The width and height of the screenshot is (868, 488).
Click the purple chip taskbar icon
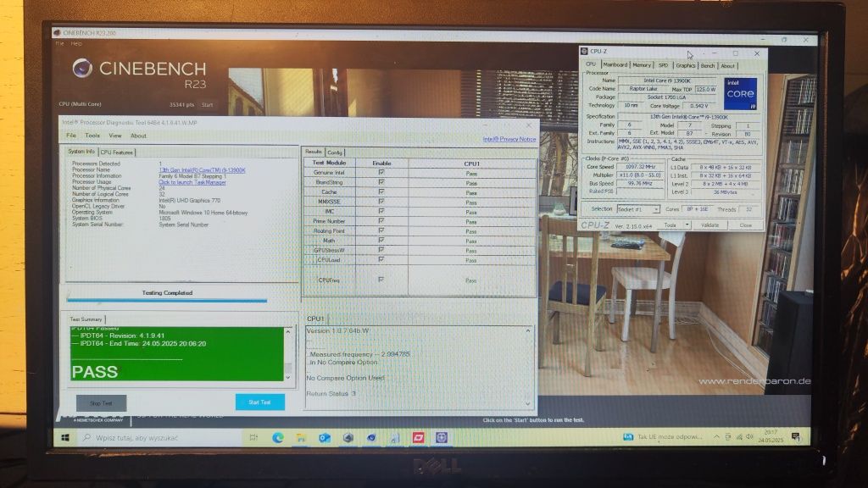441,438
